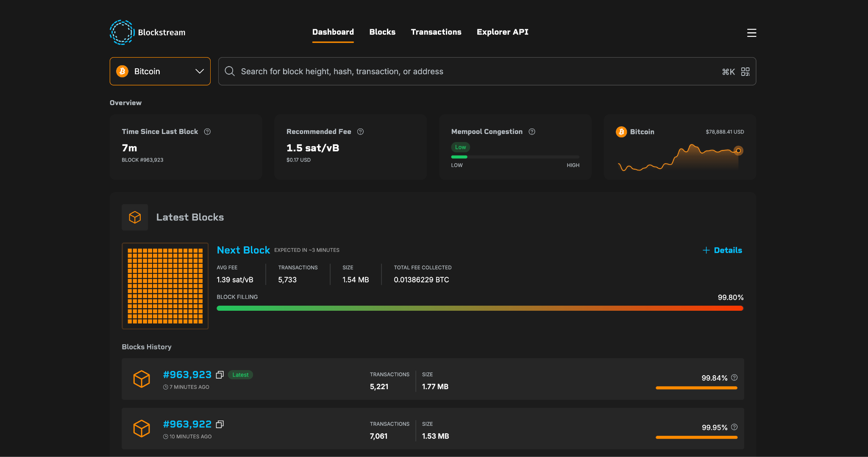This screenshot has width=868, height=457.
Task: Copy block #963,923 height
Action: tap(220, 375)
